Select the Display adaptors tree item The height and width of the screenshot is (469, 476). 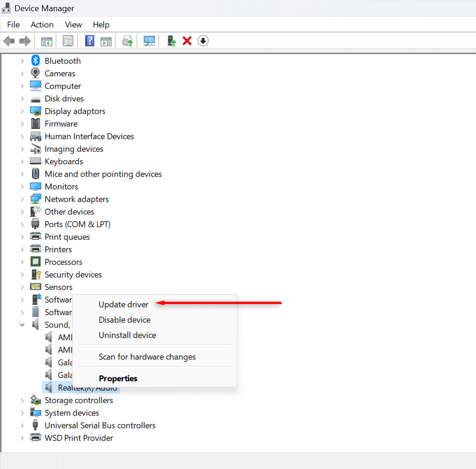[x=75, y=111]
